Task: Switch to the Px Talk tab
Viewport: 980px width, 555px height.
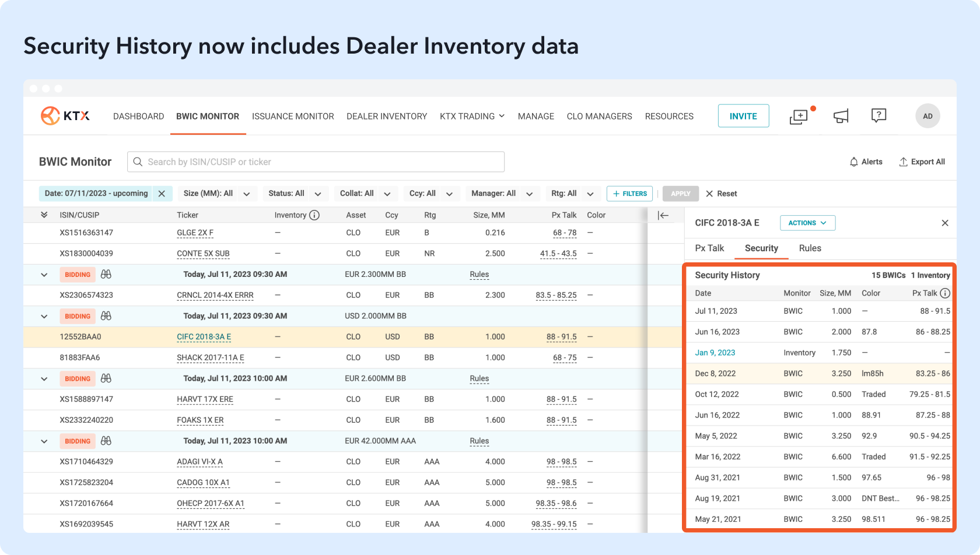Action: click(x=709, y=248)
